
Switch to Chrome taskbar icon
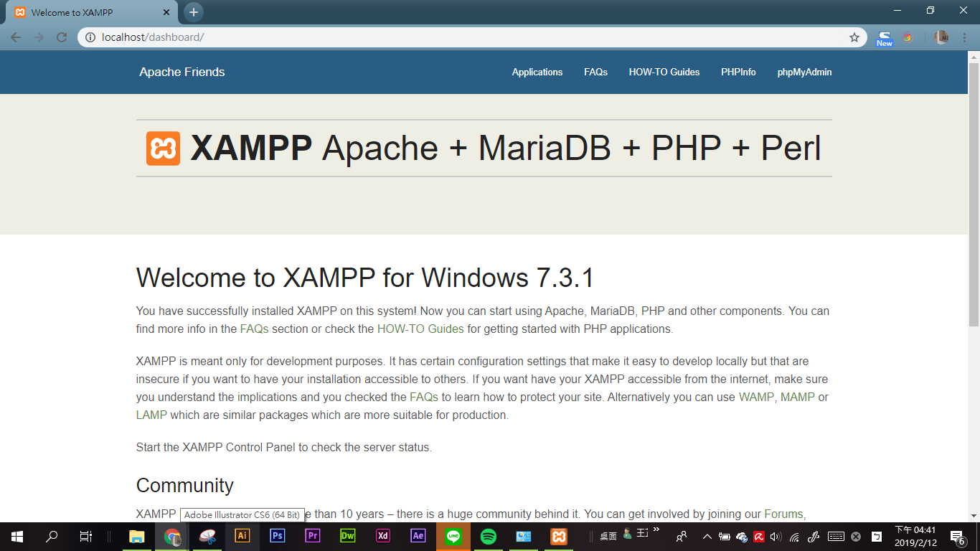(x=172, y=536)
